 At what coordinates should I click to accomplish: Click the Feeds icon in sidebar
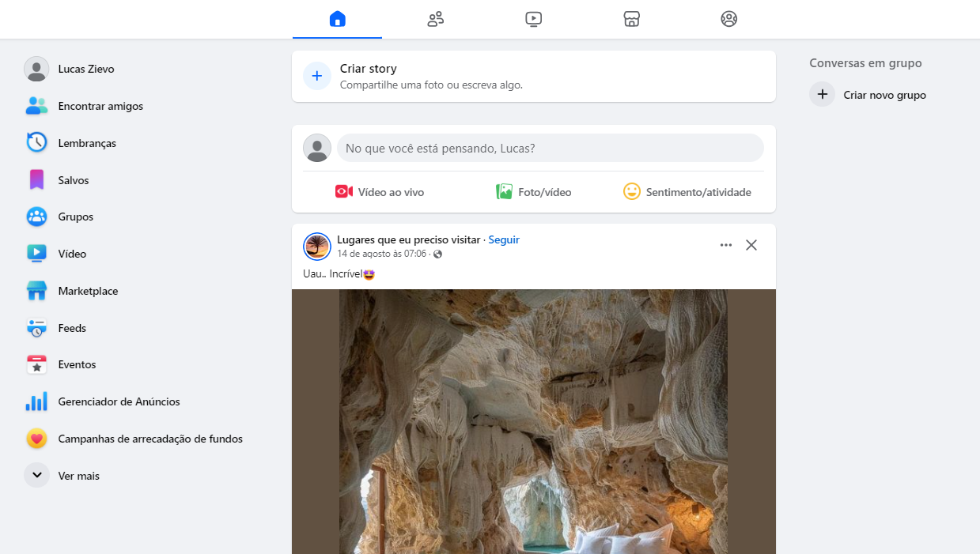pos(36,328)
